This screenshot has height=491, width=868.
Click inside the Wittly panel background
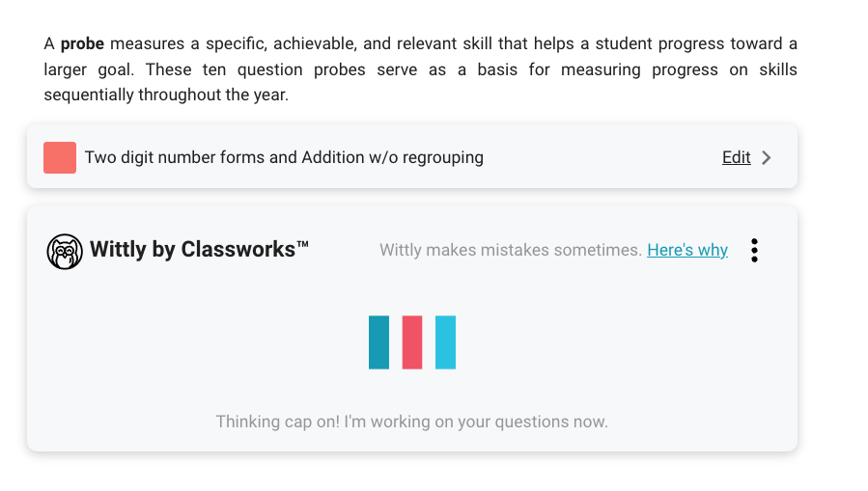click(x=412, y=328)
